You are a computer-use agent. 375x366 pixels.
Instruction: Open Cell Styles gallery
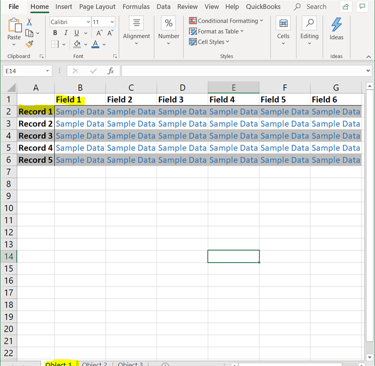pos(209,42)
